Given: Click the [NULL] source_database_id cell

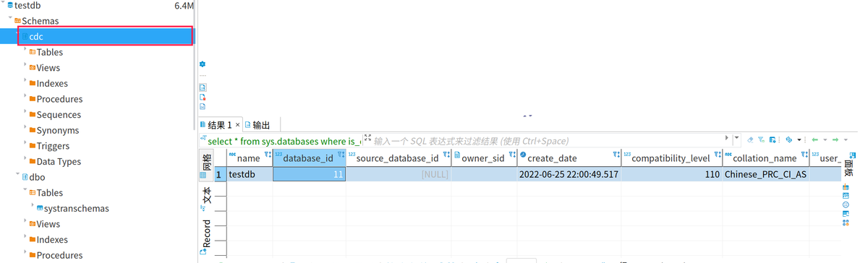Looking at the screenshot, I should (x=399, y=174).
